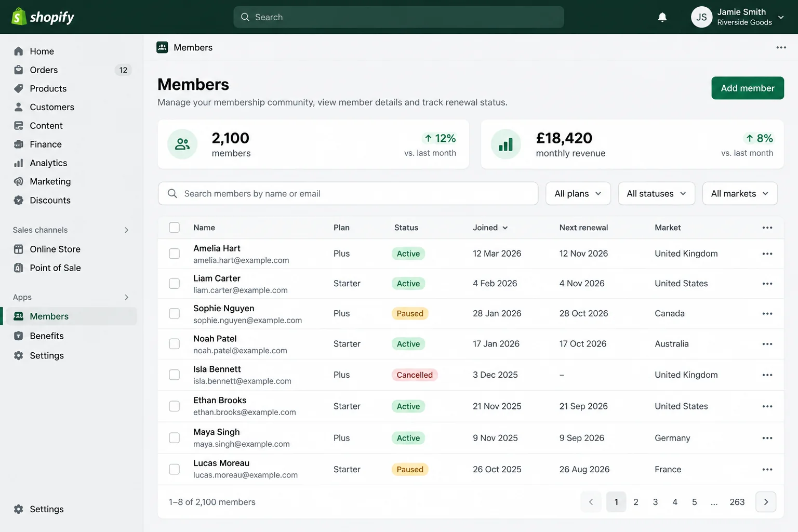This screenshot has height=532, width=798.
Task: Jump to last page 263
Action: pyautogui.click(x=737, y=502)
